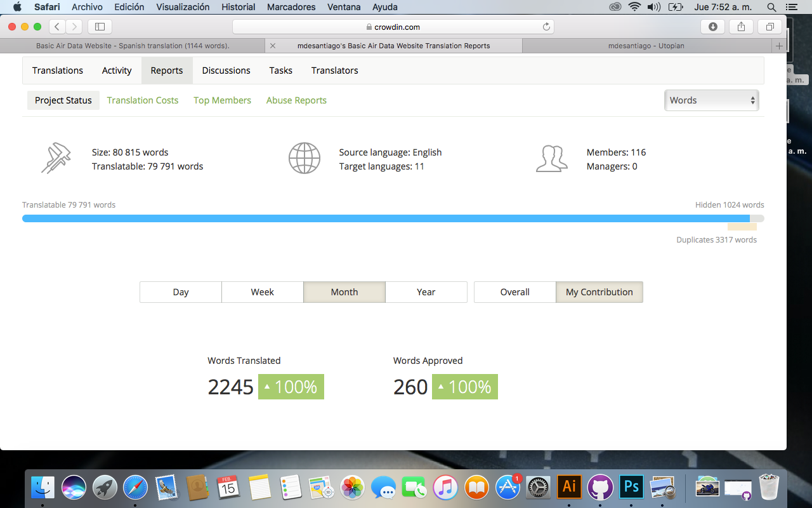This screenshot has height=508, width=812.
Task: Open Photos app in the dock
Action: (x=353, y=487)
